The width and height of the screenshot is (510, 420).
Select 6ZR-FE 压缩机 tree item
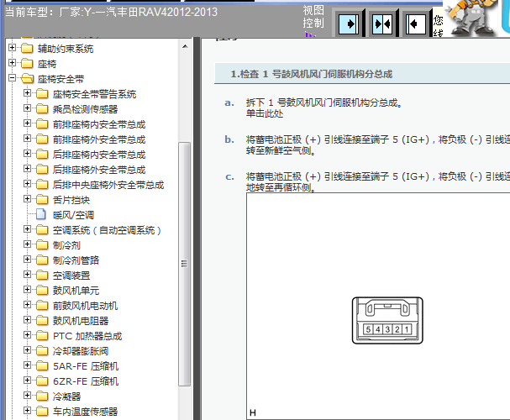click(x=86, y=381)
